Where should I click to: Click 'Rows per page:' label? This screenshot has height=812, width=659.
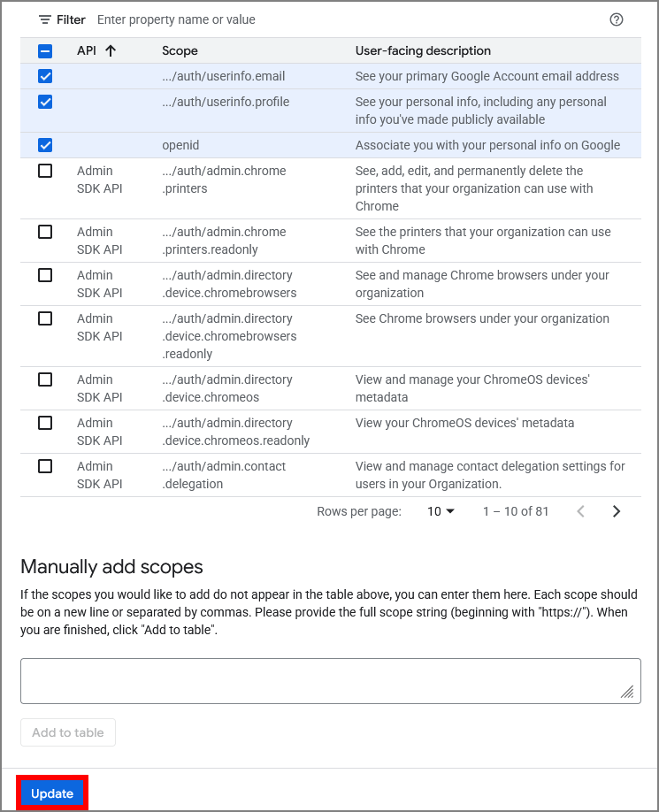359,511
